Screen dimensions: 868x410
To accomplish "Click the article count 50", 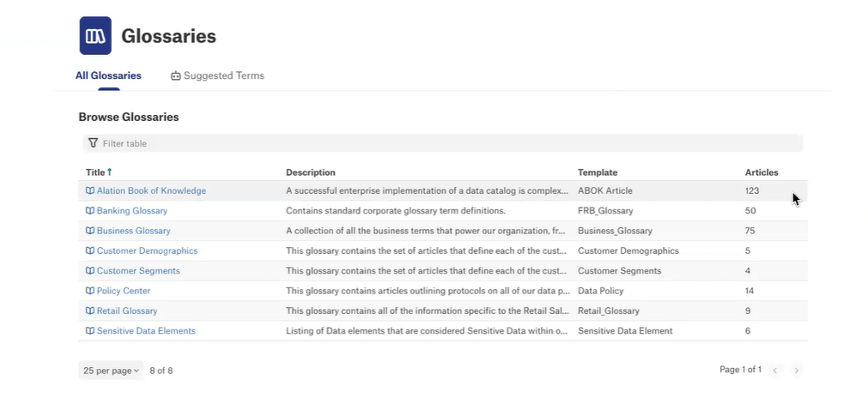I will click(x=750, y=210).
